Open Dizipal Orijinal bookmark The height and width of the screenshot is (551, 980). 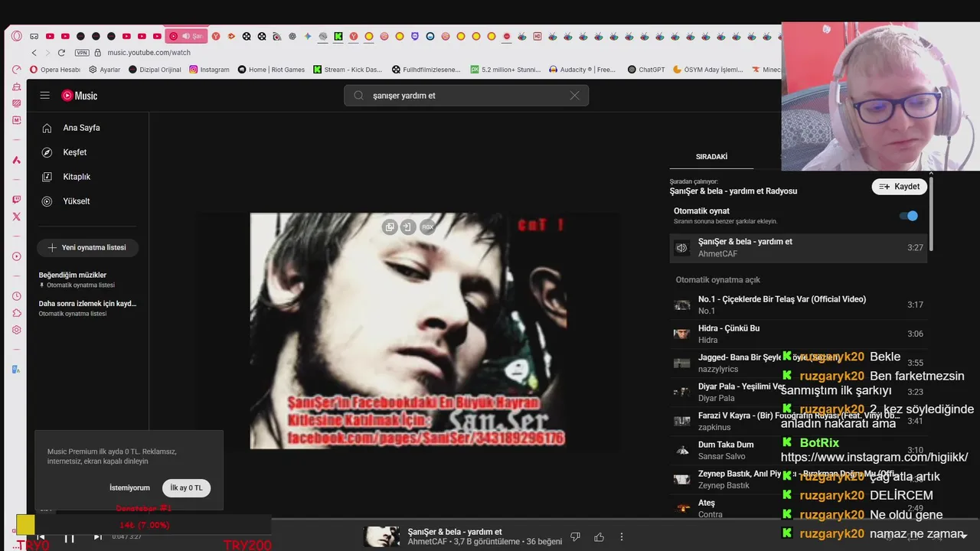pyautogui.click(x=155, y=70)
